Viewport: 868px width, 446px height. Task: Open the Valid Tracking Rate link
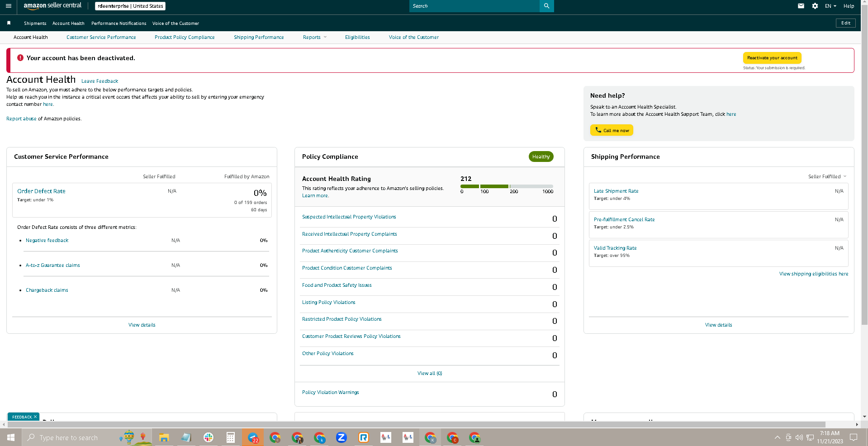coord(615,248)
